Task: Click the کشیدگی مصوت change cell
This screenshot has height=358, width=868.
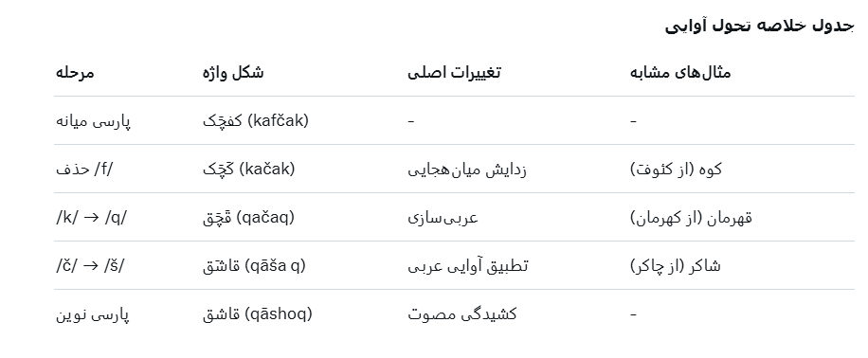Action: click(462, 314)
